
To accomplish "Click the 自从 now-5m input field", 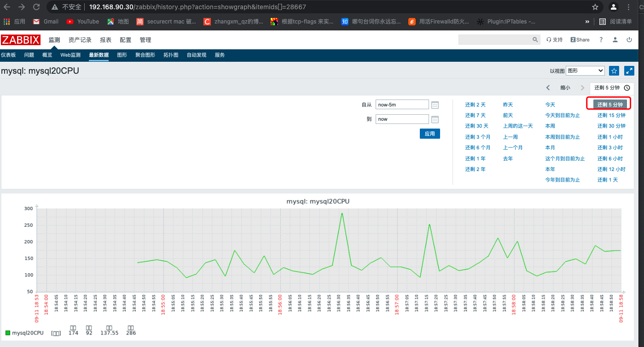I will (x=402, y=105).
